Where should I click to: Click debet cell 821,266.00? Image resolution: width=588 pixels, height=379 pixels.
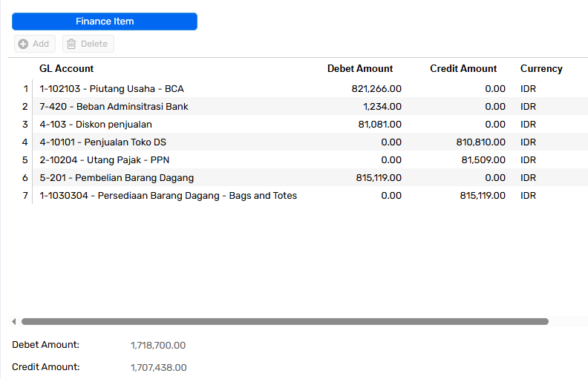(x=376, y=89)
